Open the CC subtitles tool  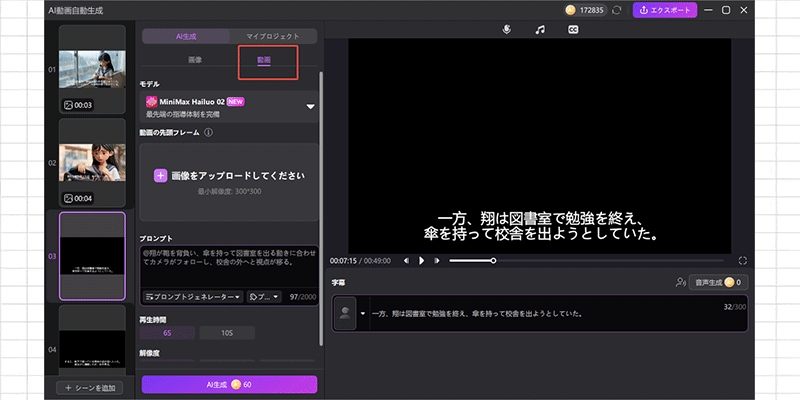[x=573, y=30]
